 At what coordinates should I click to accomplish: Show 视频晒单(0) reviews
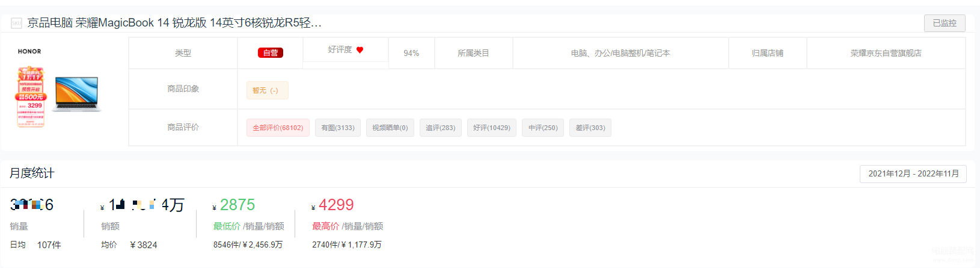(390, 128)
